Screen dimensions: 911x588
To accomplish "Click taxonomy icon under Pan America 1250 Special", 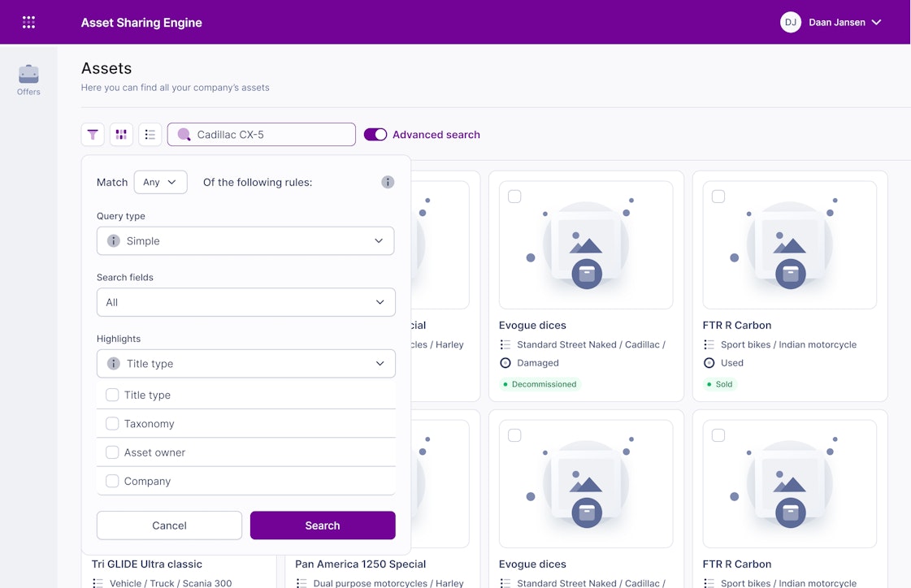I will 301,583.
